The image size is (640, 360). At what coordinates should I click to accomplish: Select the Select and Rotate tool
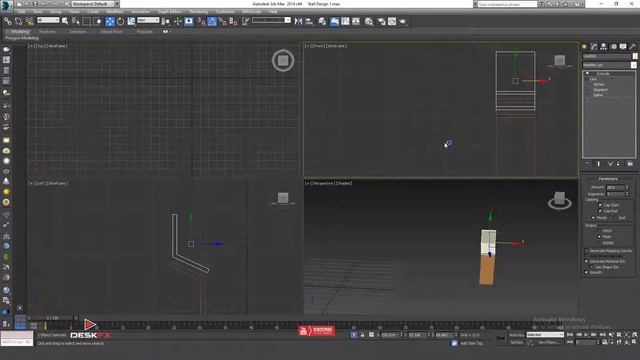point(120,21)
